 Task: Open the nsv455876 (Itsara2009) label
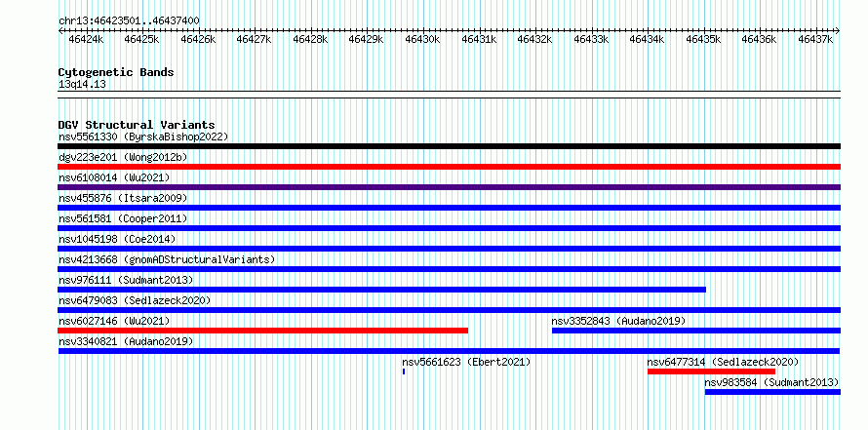pyautogui.click(x=123, y=198)
